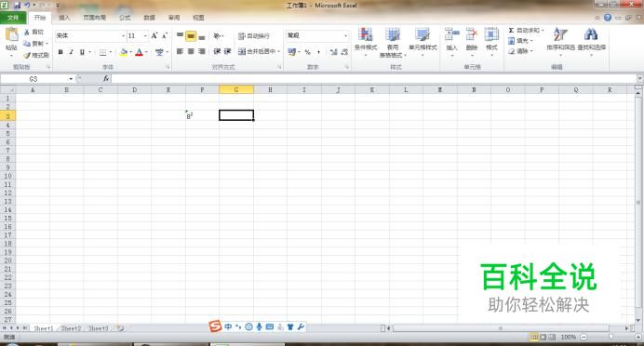644x346 pixels.
Task: Switch to View (视图) tab
Action: (198, 18)
